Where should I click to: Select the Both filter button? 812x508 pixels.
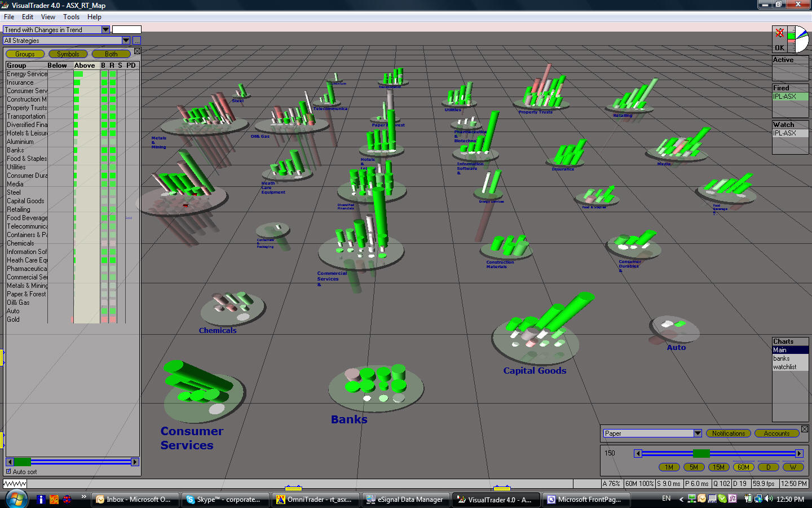(111, 54)
